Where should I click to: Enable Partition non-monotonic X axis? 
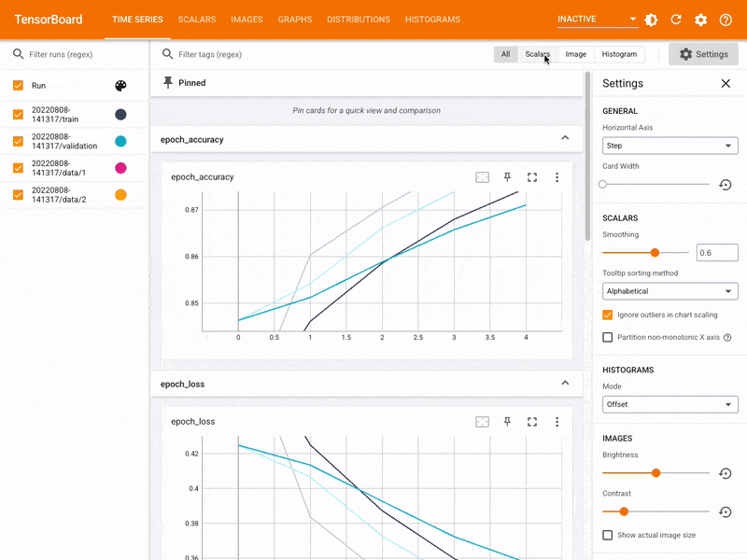point(608,337)
